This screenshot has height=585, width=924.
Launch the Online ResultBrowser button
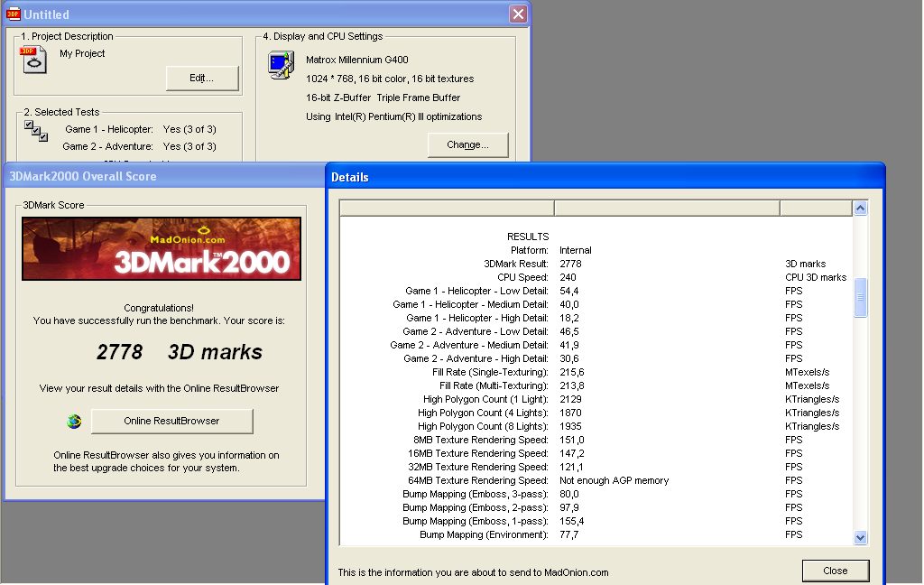[x=172, y=421]
